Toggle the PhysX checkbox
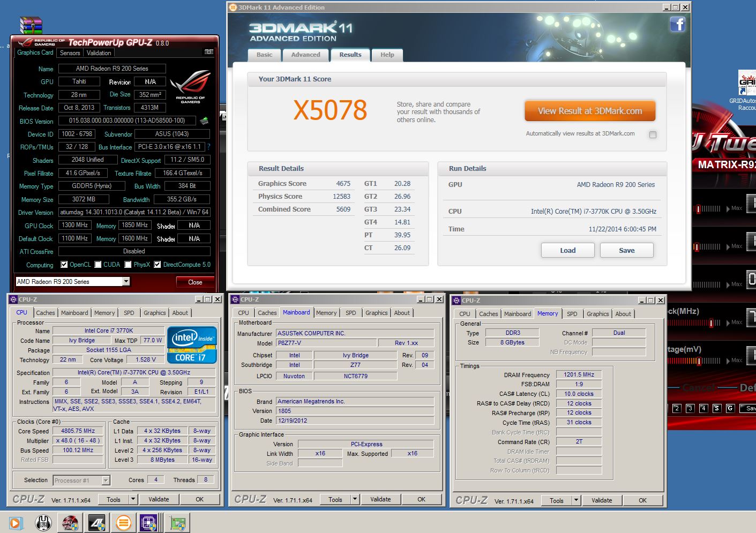This screenshot has height=533, width=756. [128, 265]
